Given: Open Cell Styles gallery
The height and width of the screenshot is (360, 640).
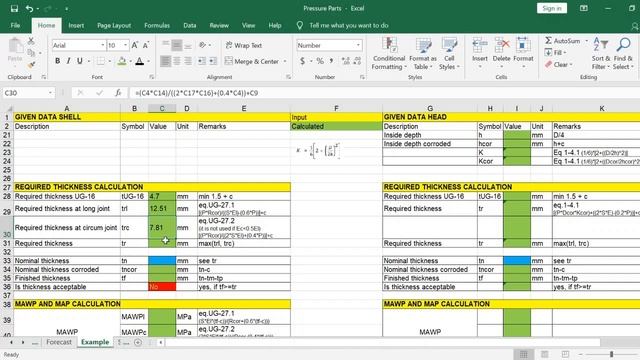Looking at the screenshot, I should 449,54.
